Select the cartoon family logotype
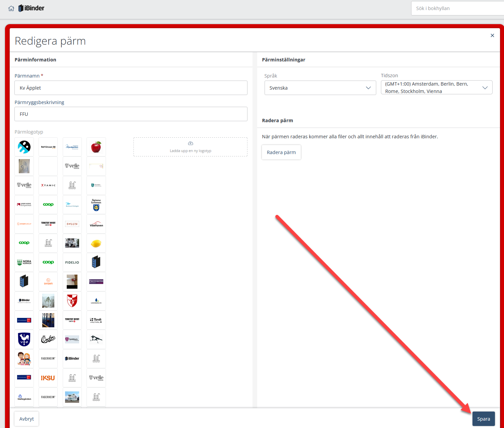 click(24, 359)
